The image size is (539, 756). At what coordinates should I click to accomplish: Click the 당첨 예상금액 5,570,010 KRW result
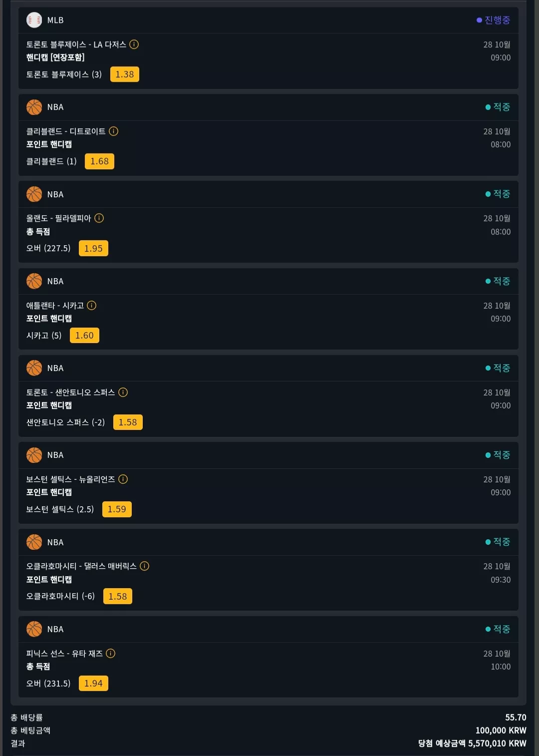click(x=472, y=744)
